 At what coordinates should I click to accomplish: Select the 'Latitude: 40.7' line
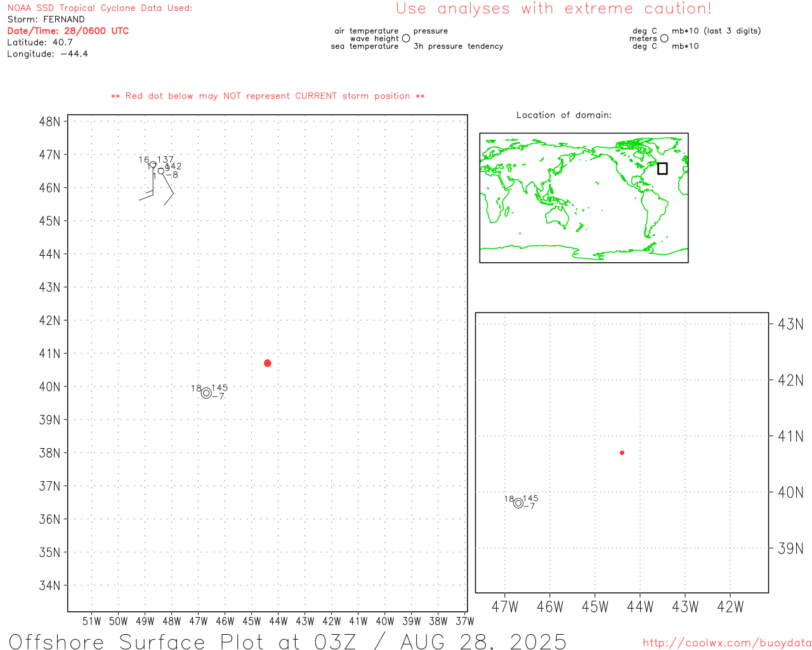40,43
